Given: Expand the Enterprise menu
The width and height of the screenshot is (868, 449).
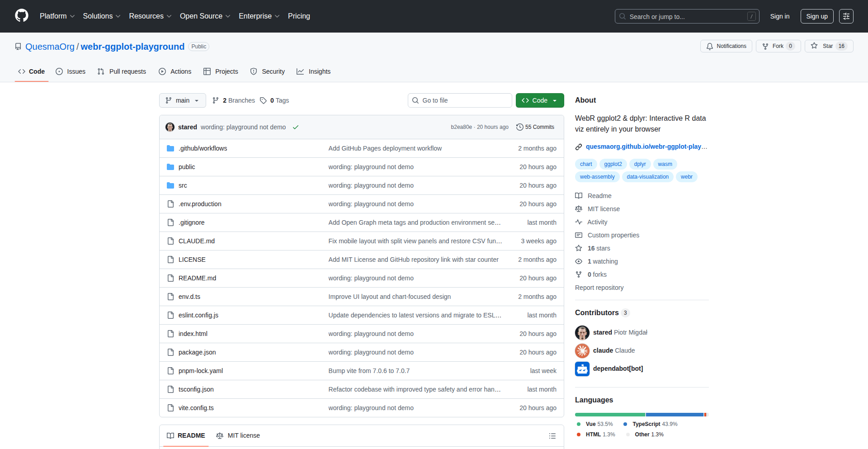Looking at the screenshot, I should click(259, 16).
